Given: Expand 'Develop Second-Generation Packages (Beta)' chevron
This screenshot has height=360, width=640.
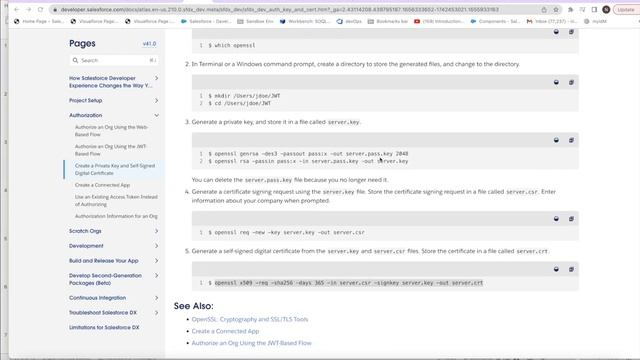Looking at the screenshot, I should coord(156,276).
